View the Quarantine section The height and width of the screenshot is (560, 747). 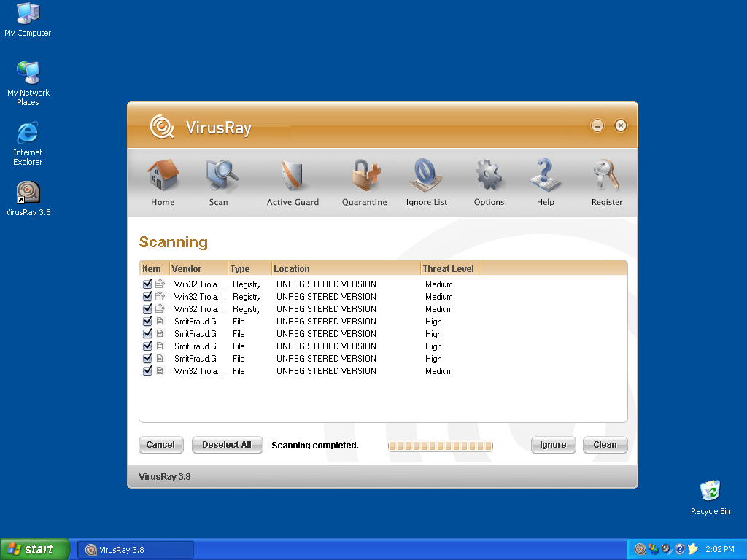click(x=364, y=181)
